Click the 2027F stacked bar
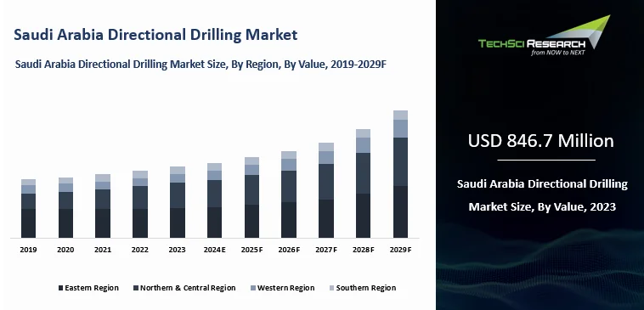This screenshot has height=310, width=644. point(326,190)
